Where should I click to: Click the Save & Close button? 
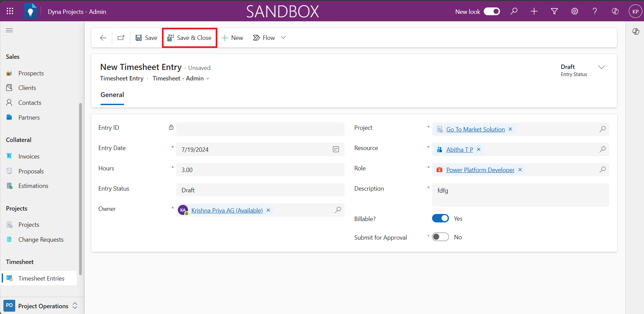(x=189, y=38)
